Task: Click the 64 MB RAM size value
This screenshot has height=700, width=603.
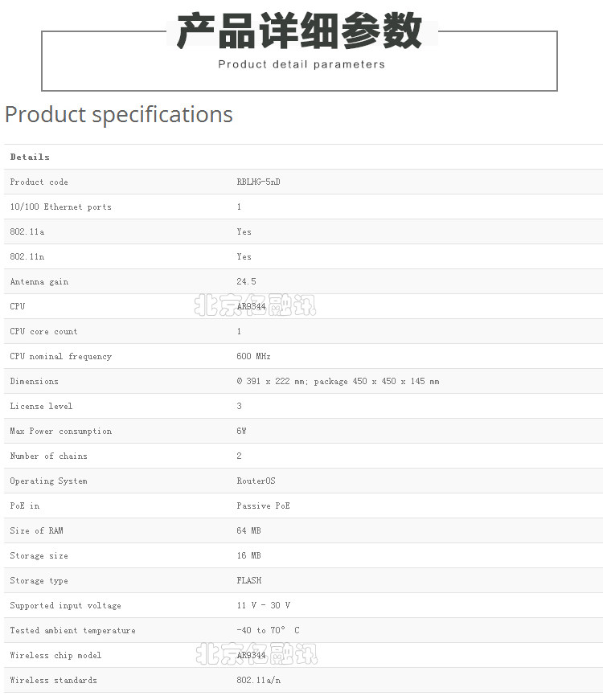Action: [248, 530]
